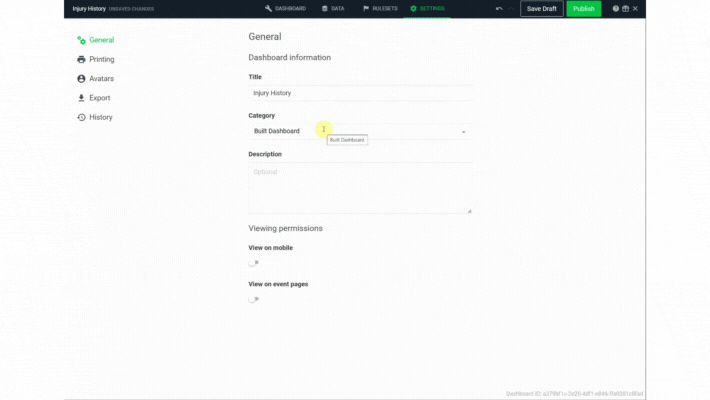The height and width of the screenshot is (400, 710).
Task: Open Printing settings section
Action: click(x=96, y=59)
